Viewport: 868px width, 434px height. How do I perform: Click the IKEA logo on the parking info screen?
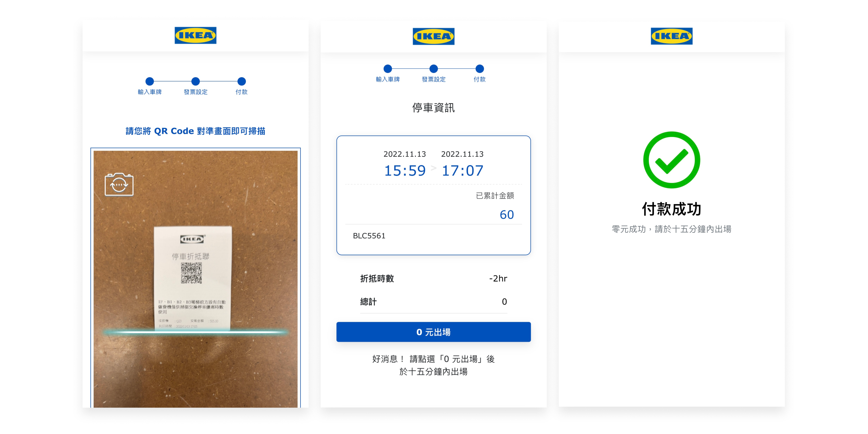(433, 36)
